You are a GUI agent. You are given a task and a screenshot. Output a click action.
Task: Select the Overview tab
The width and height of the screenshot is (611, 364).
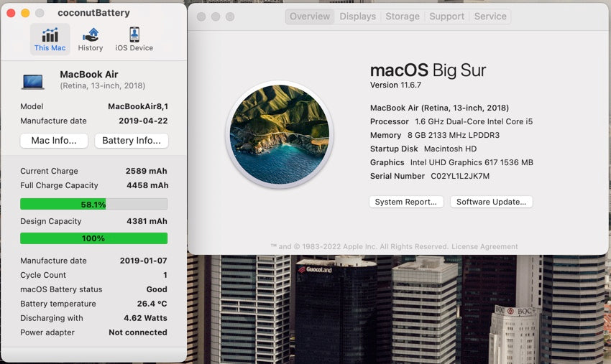[x=309, y=17]
